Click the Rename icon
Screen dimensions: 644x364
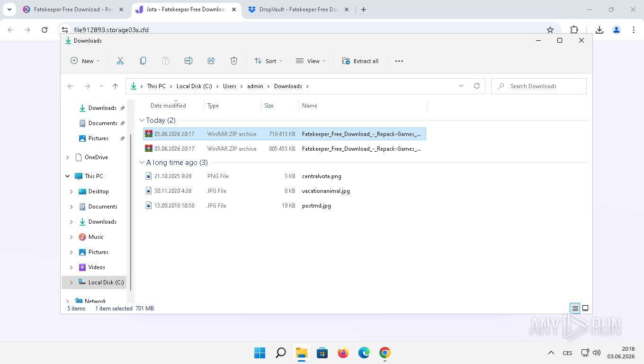(x=188, y=61)
